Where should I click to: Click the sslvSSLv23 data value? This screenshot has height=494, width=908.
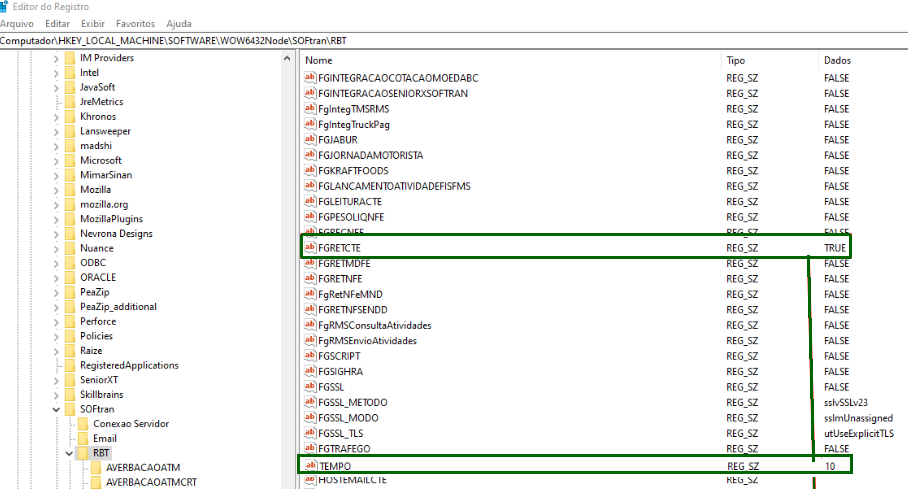point(845,402)
